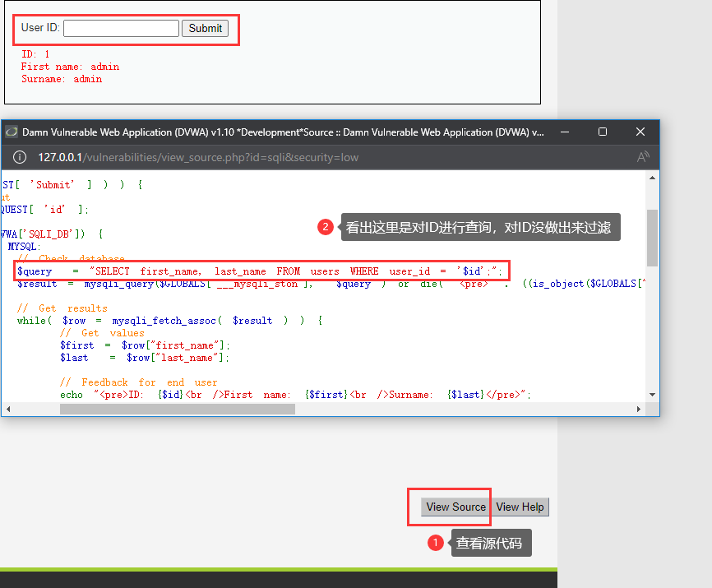Click the horizontal scrollbar left arrow

7,409
